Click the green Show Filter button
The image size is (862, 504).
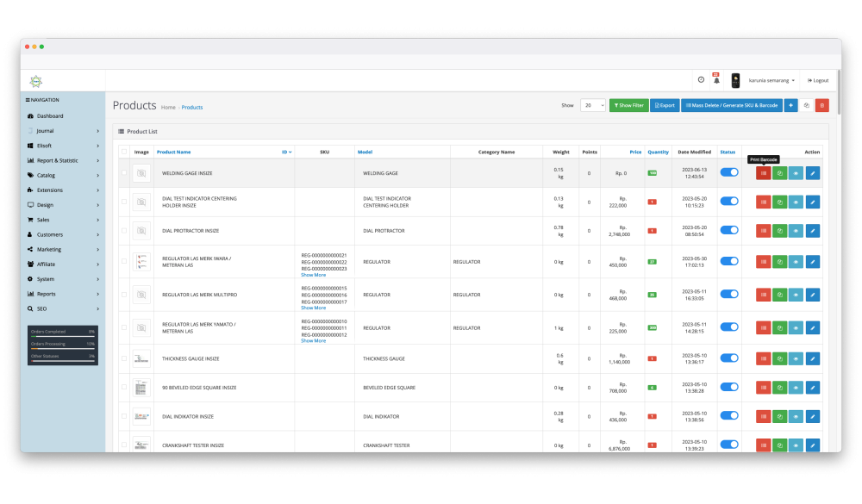pyautogui.click(x=628, y=105)
